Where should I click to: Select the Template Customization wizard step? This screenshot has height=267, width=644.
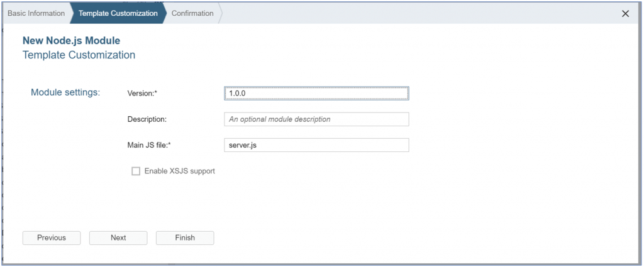[x=118, y=13]
